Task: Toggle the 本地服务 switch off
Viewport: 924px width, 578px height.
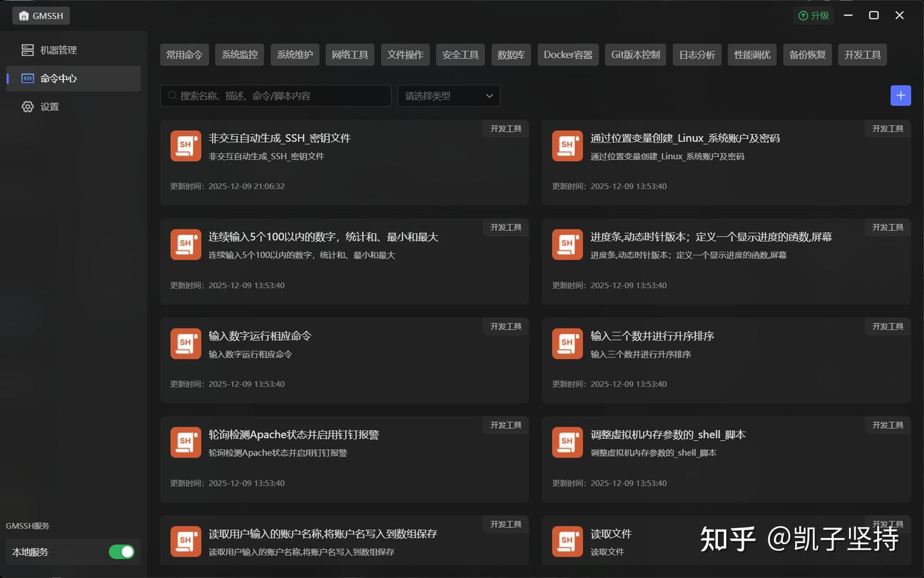Action: pyautogui.click(x=121, y=551)
